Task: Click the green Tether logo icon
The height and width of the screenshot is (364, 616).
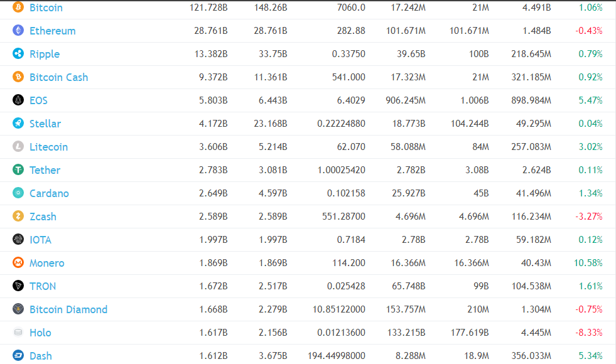Action: 18,170
